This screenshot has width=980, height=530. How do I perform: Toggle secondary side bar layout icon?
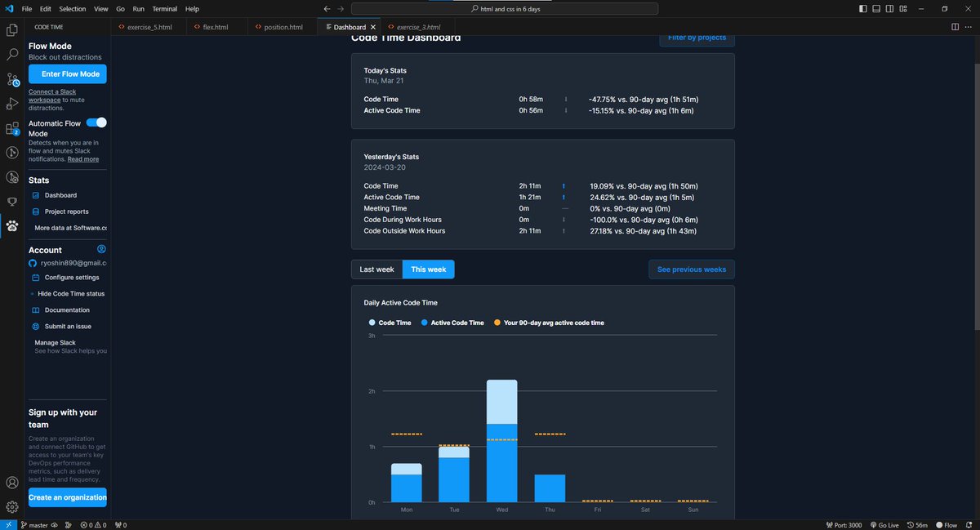pyautogui.click(x=891, y=9)
